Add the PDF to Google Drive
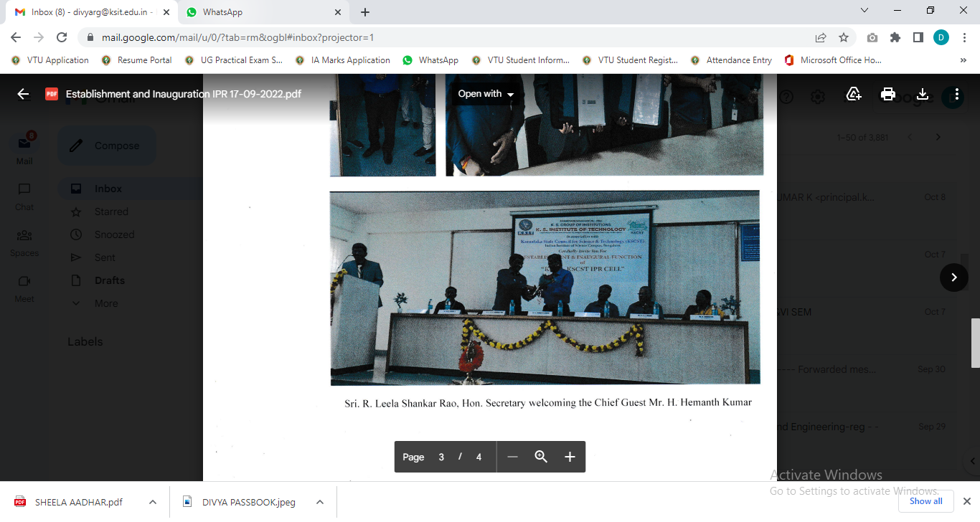Screen dimensions: 980x522 [x=853, y=94]
